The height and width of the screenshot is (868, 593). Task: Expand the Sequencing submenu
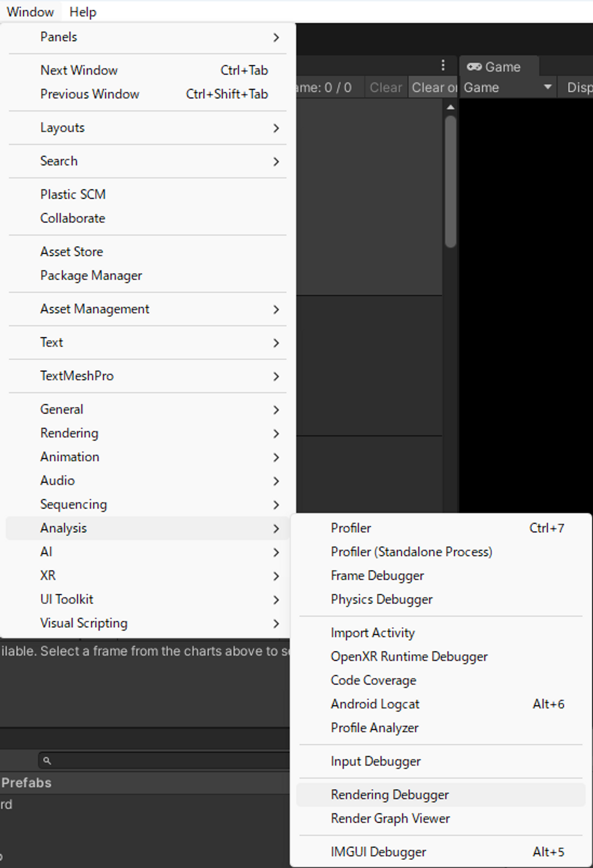pos(148,504)
